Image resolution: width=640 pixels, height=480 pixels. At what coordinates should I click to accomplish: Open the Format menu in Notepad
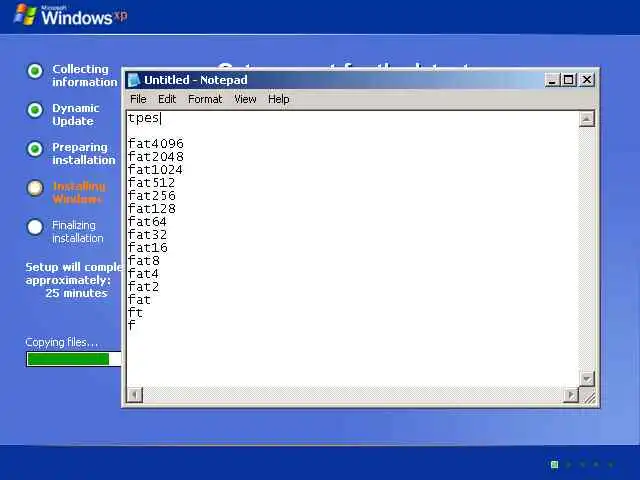pos(205,99)
